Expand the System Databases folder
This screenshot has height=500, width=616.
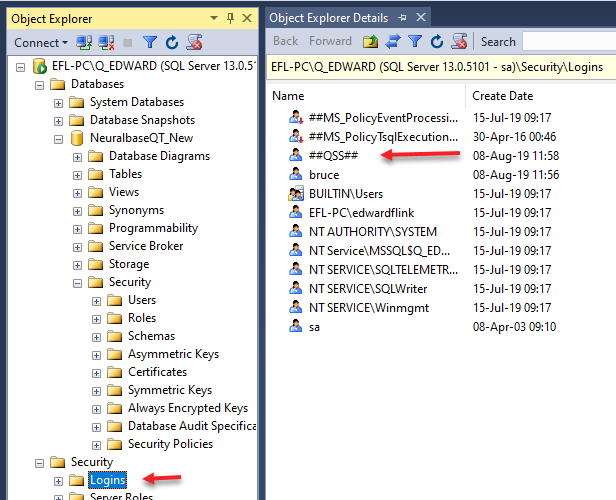point(58,103)
